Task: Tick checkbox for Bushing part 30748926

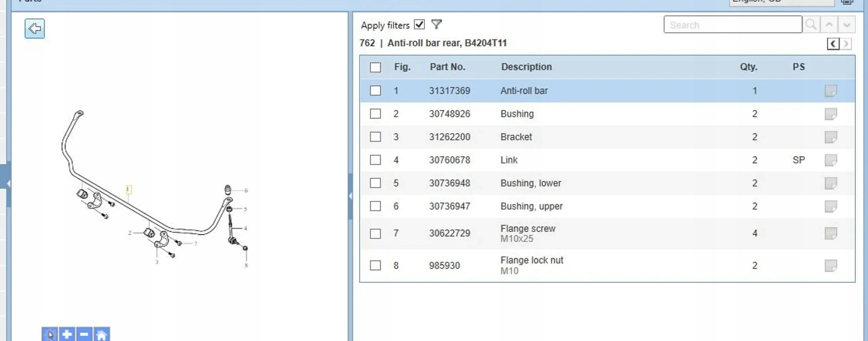Action: coord(375,114)
